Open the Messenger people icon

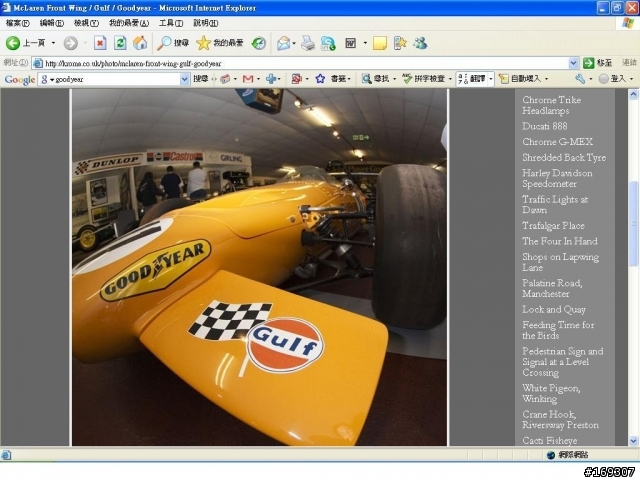click(420, 43)
